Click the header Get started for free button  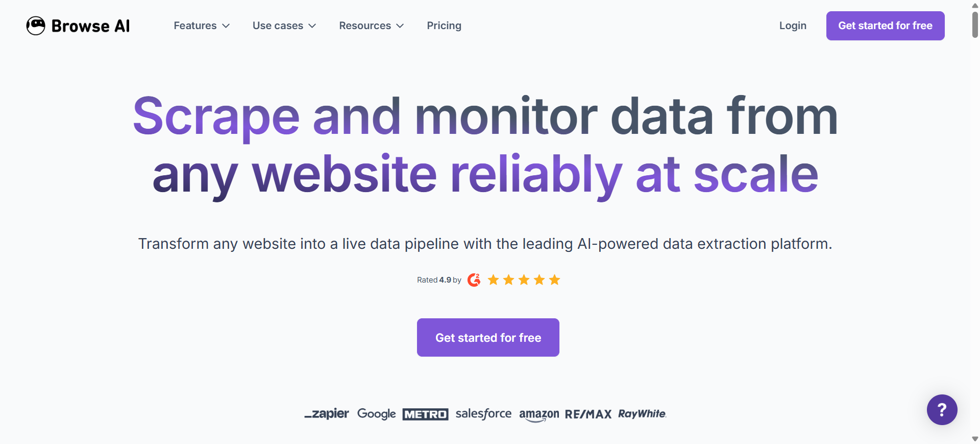point(885,26)
